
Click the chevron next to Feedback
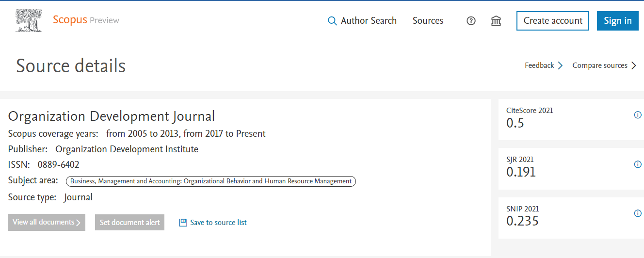tap(560, 65)
